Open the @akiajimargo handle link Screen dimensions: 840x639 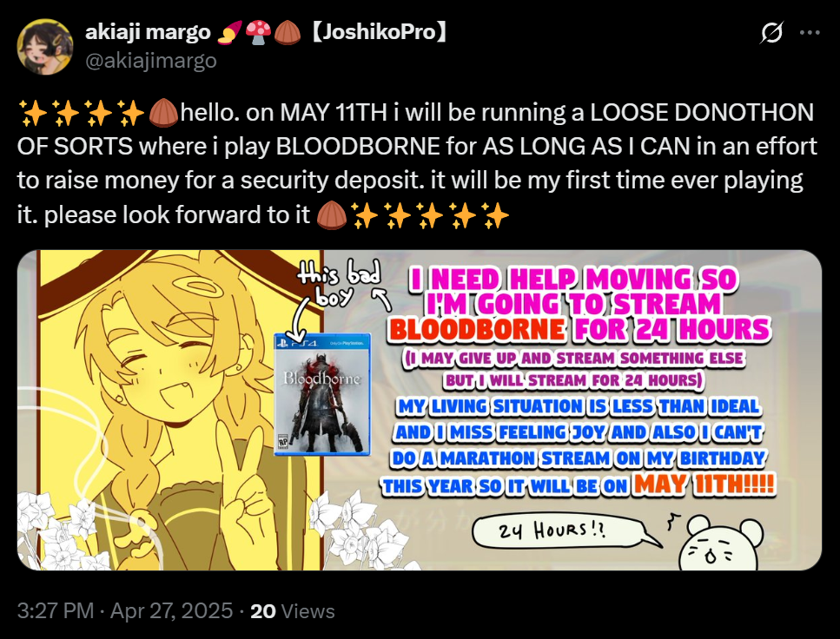[151, 61]
